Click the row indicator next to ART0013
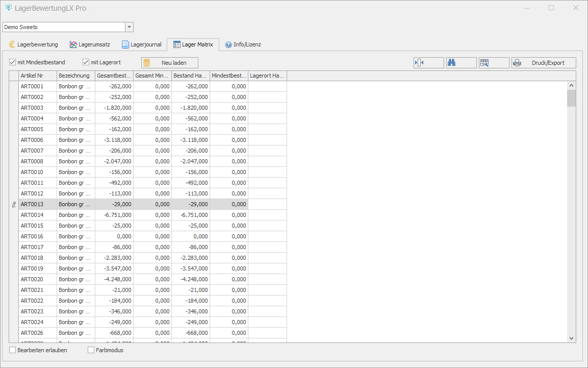This screenshot has width=588, height=368. (x=14, y=204)
